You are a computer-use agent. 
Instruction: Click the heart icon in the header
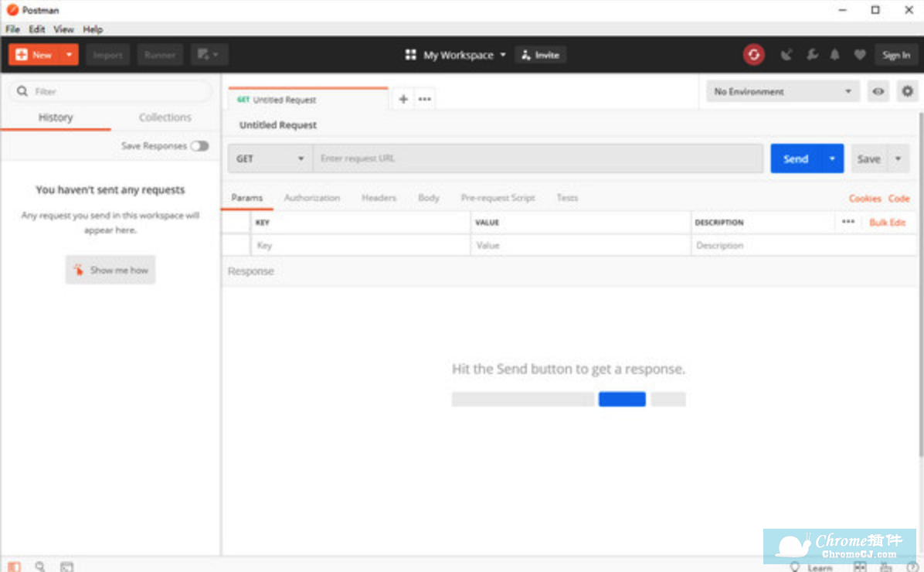pyautogui.click(x=859, y=55)
